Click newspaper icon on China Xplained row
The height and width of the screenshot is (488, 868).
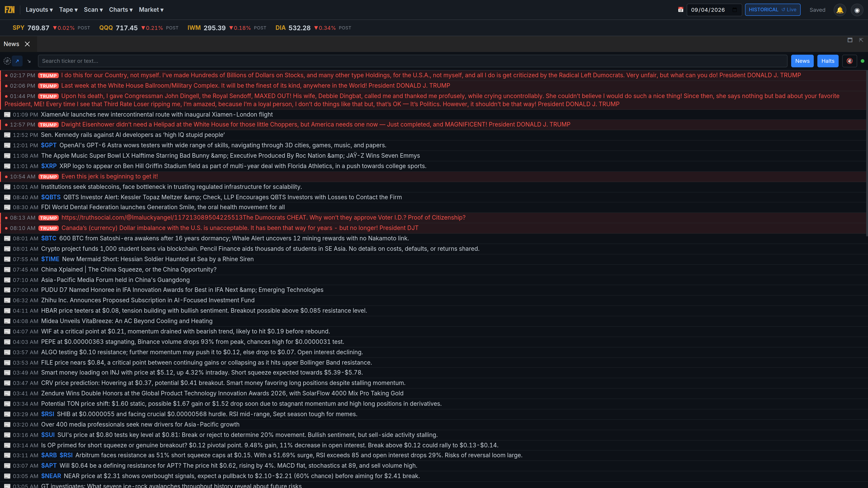pos(7,270)
